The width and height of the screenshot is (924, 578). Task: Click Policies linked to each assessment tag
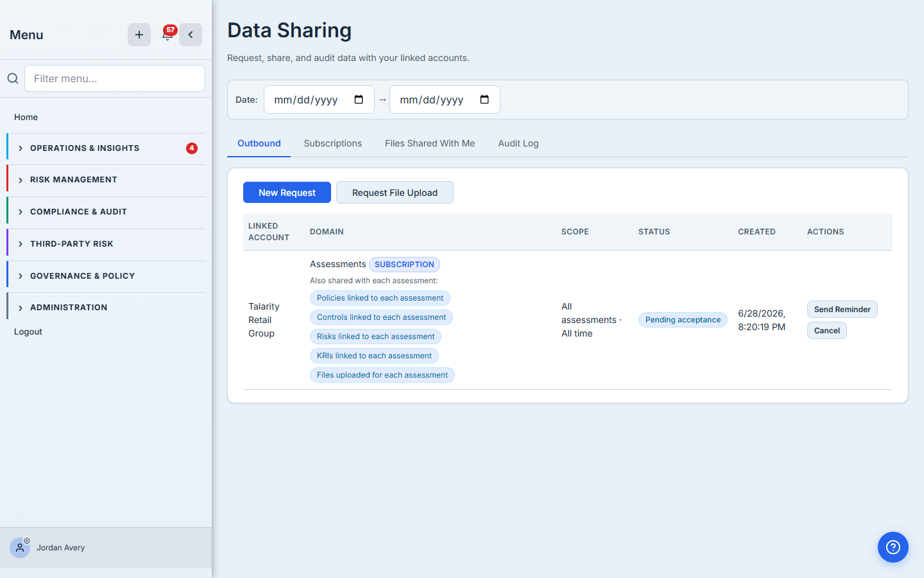tap(380, 298)
